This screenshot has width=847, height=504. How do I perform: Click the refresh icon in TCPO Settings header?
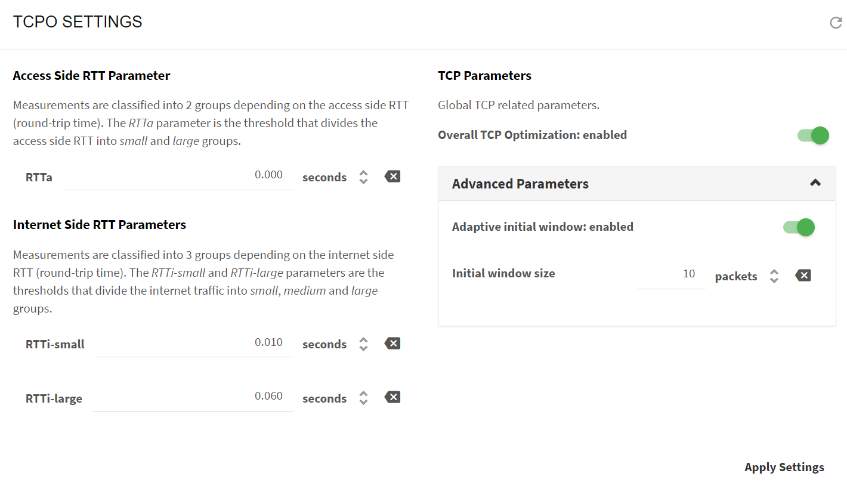click(836, 23)
